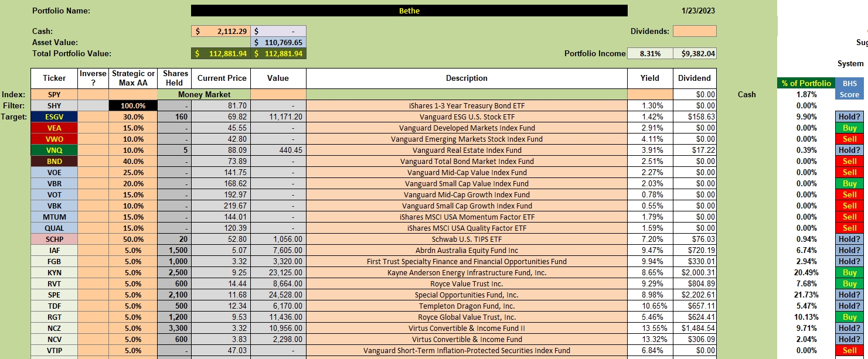Select the SHY filter ticker cell
This screenshot has height=359, width=868.
pyautogui.click(x=55, y=105)
